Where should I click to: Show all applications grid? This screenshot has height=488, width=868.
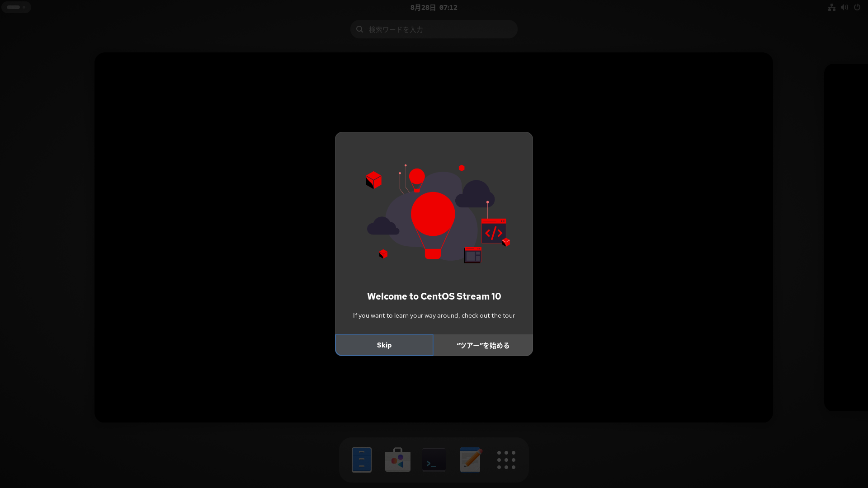(x=506, y=460)
